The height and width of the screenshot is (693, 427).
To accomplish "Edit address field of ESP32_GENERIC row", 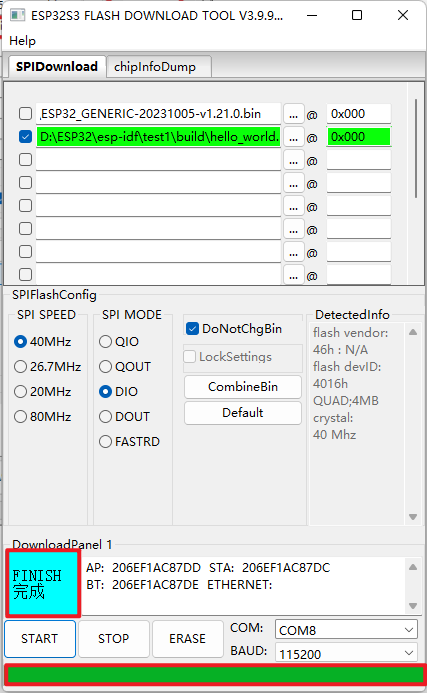I will point(359,114).
